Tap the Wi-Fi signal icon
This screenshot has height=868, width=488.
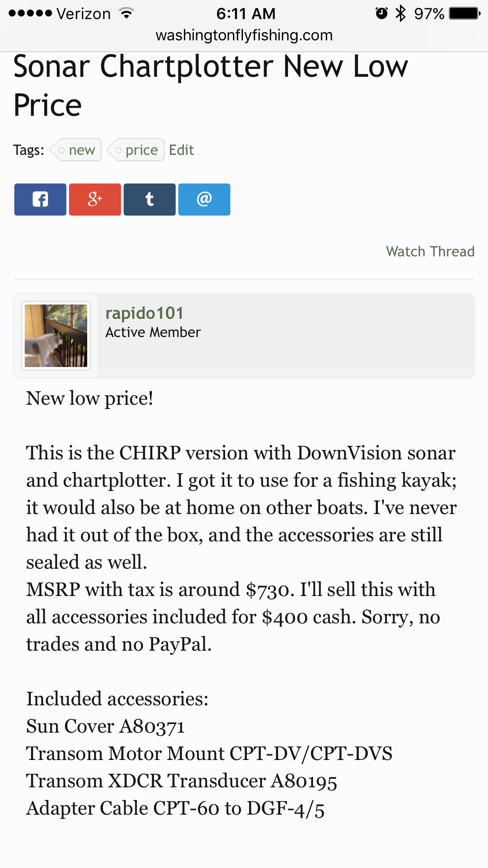(x=127, y=13)
